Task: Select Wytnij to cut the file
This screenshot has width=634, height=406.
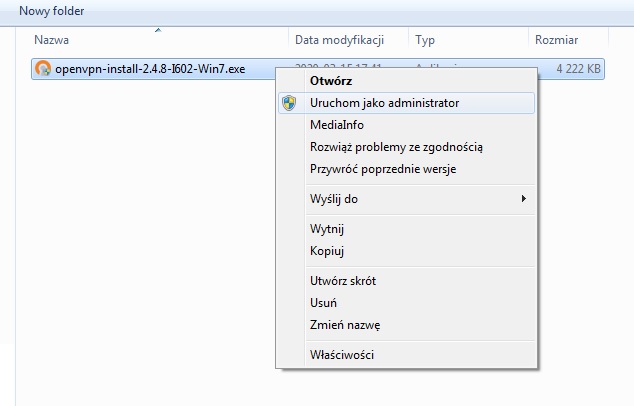Action: click(327, 229)
